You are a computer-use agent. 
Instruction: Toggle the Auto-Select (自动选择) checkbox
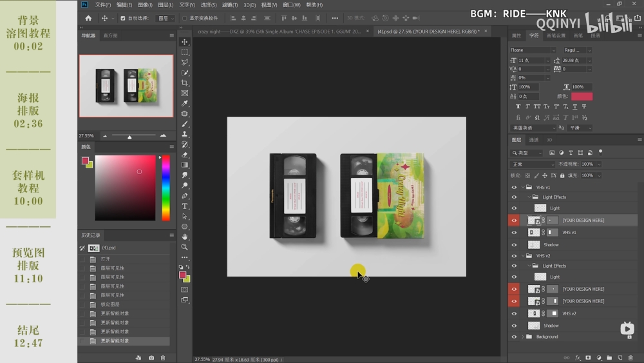pos(123,18)
